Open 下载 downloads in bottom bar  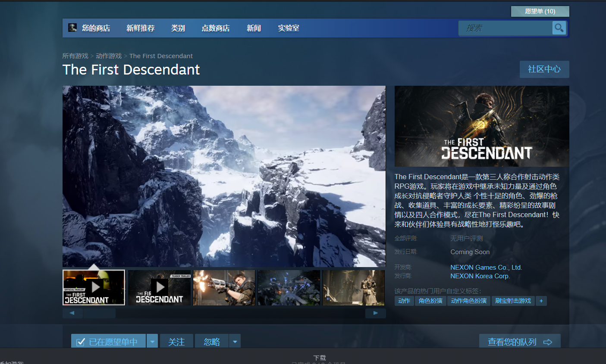[x=320, y=358]
